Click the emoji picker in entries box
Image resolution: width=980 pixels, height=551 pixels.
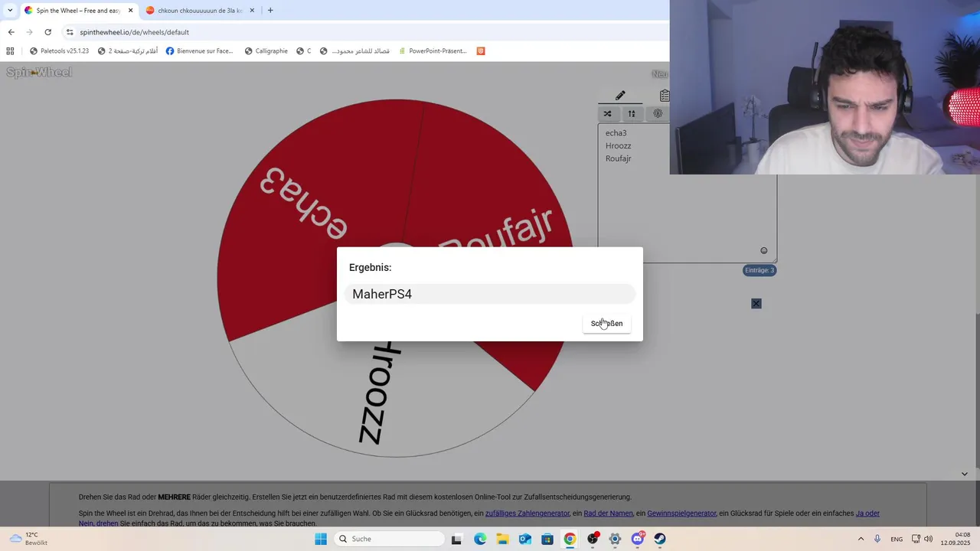click(x=763, y=250)
